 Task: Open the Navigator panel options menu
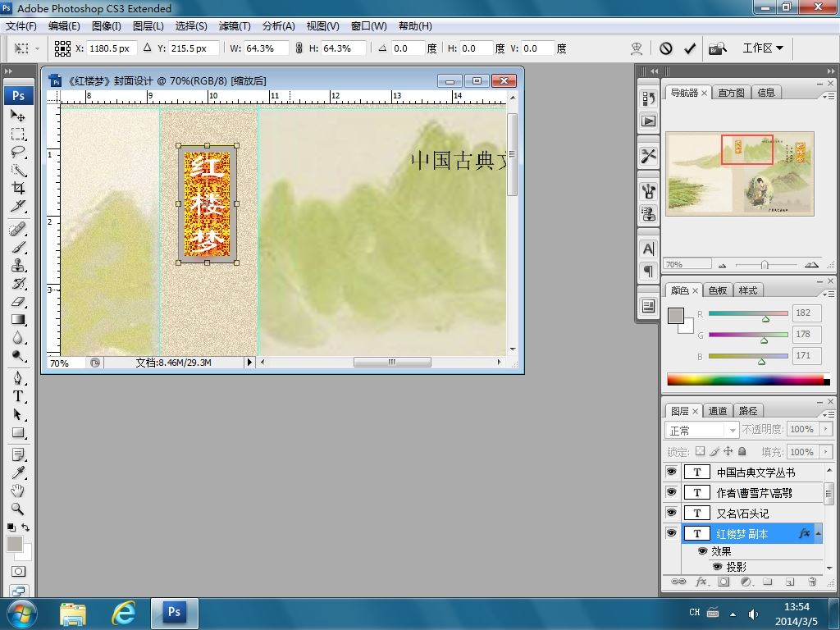point(829,96)
